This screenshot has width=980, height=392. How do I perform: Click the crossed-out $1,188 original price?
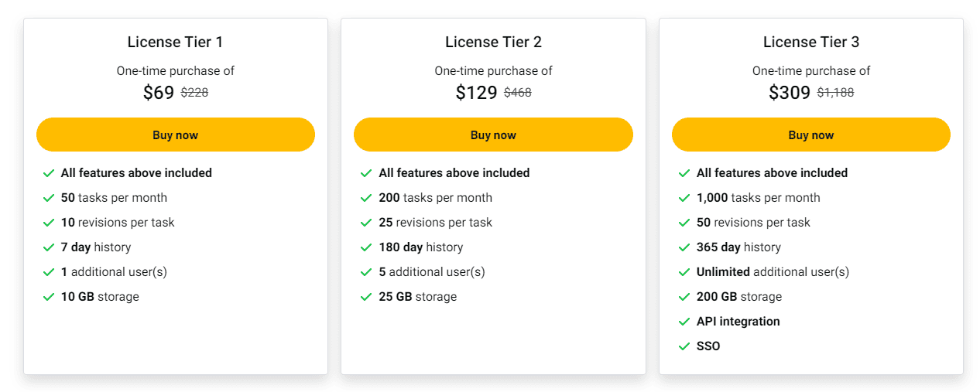coord(835,93)
